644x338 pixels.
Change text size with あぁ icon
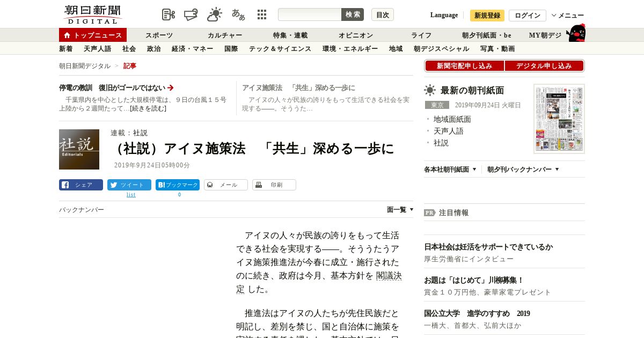point(238,14)
